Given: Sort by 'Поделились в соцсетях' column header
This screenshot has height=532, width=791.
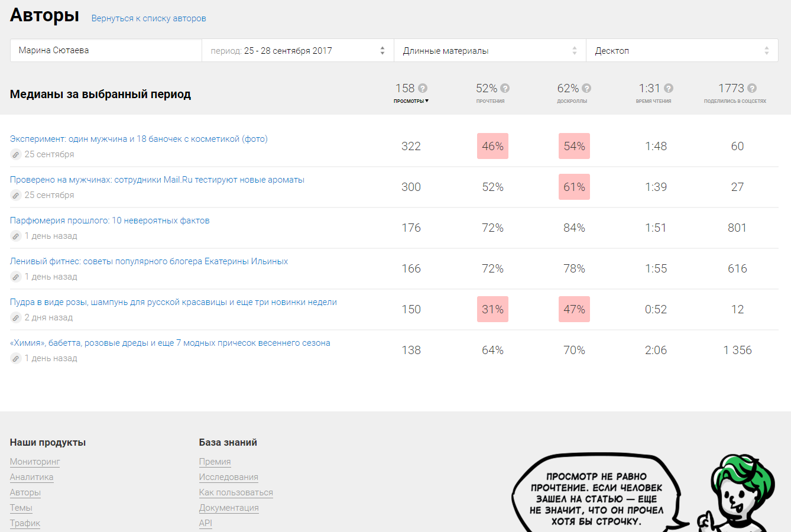Looking at the screenshot, I should 735,101.
